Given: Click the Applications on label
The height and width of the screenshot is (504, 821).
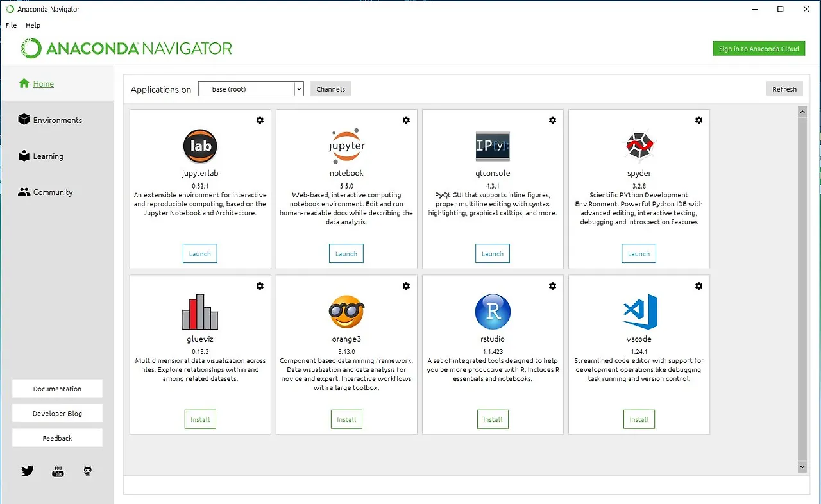Looking at the screenshot, I should click(161, 90).
